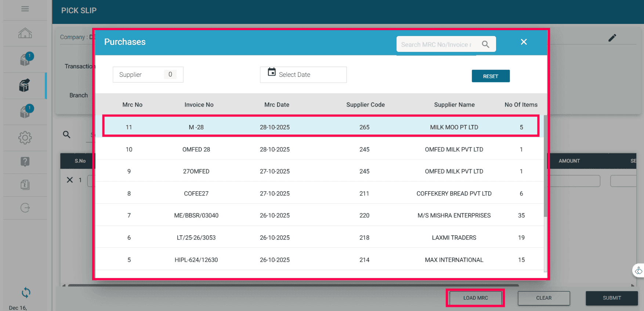The width and height of the screenshot is (644, 311).
Task: Select the M/S MISHRA ENTERPRISES row
Action: [319, 215]
